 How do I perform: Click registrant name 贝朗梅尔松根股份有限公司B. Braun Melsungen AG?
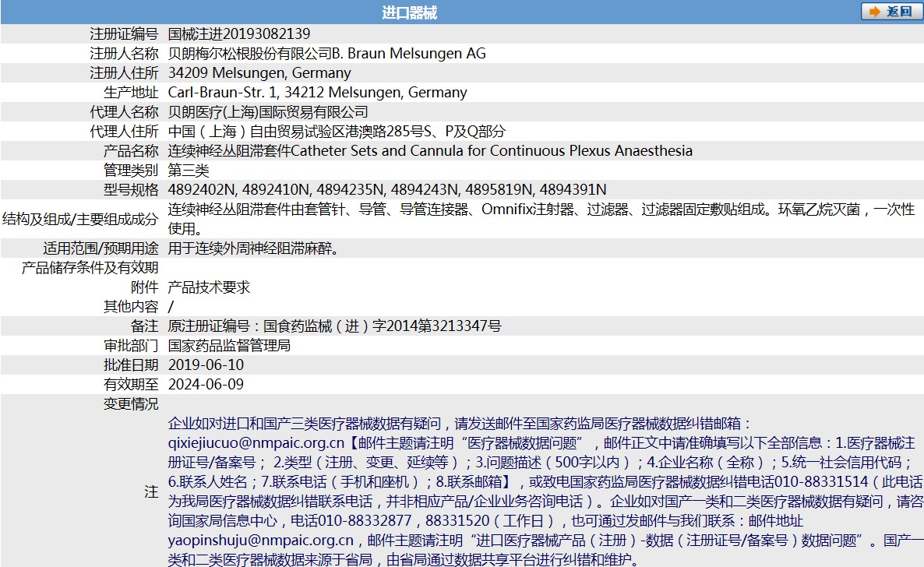327,53
